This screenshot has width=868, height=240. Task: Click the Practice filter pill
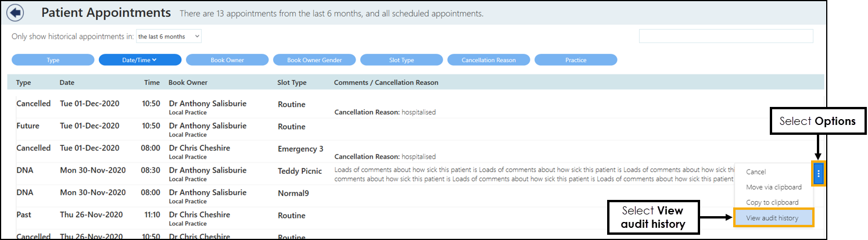(576, 60)
